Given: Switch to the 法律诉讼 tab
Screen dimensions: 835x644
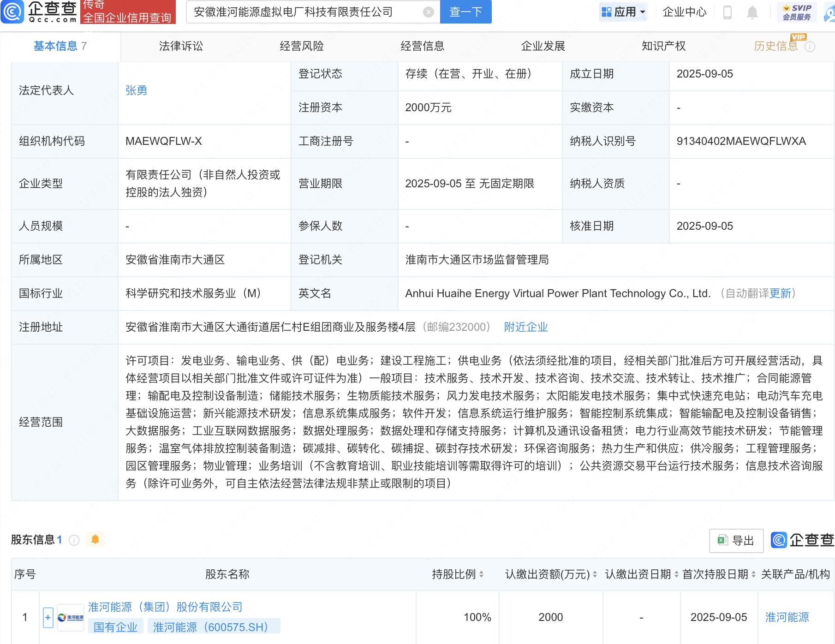Looking at the screenshot, I should point(181,46).
